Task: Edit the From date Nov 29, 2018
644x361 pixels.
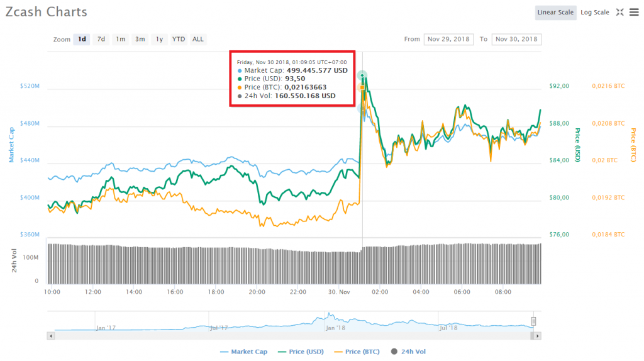Action: tap(448, 39)
